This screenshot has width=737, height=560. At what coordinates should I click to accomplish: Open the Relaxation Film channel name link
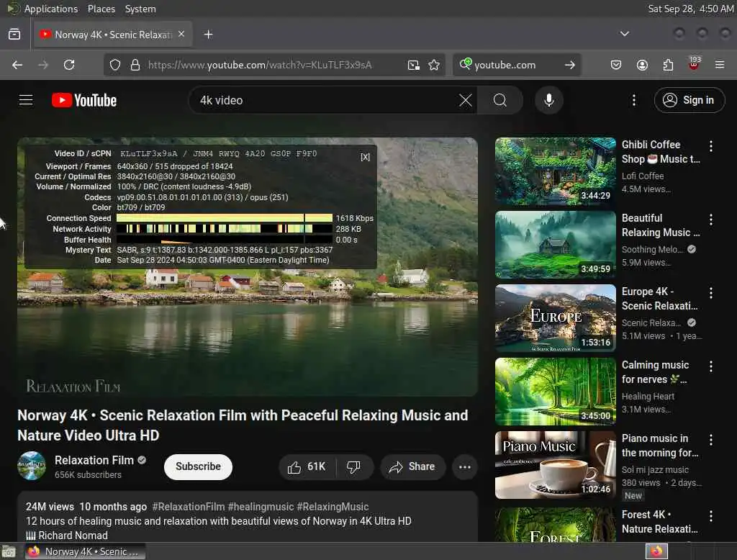tap(94, 461)
